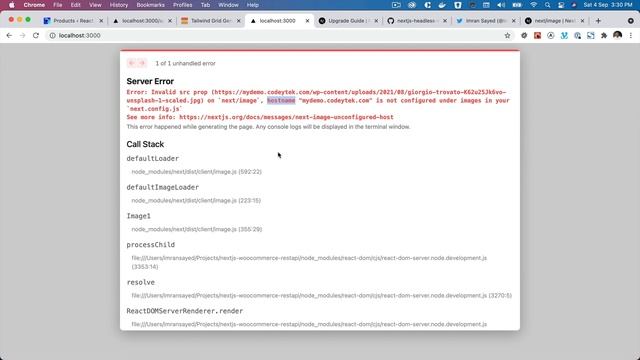This screenshot has height=360, width=640.
Task: Switch to the next/image docs tab
Action: click(554, 20)
